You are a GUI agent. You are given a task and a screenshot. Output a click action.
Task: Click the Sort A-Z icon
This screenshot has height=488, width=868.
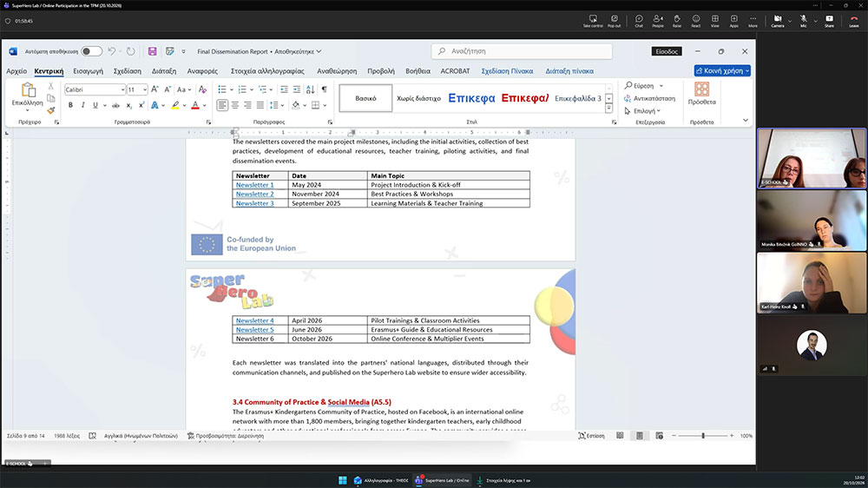[311, 89]
